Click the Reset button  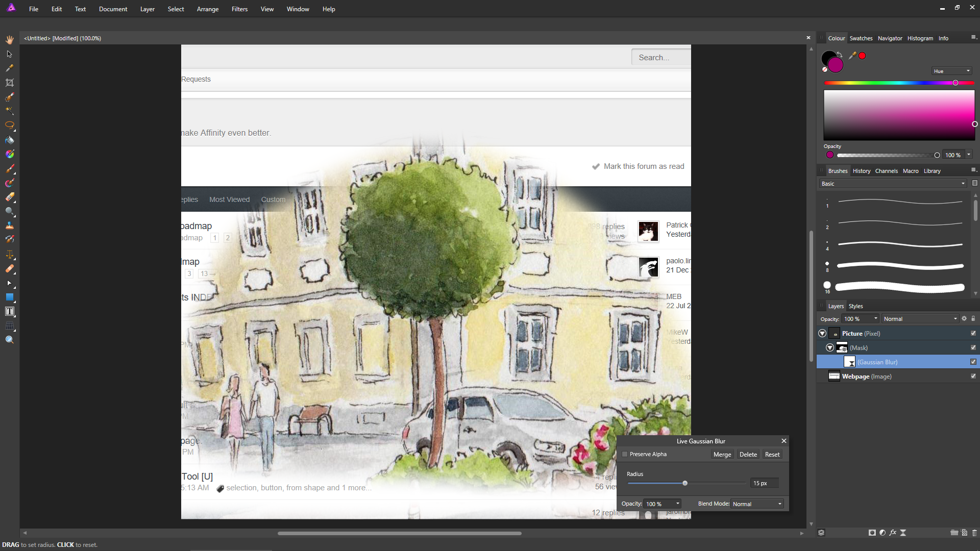pos(772,455)
